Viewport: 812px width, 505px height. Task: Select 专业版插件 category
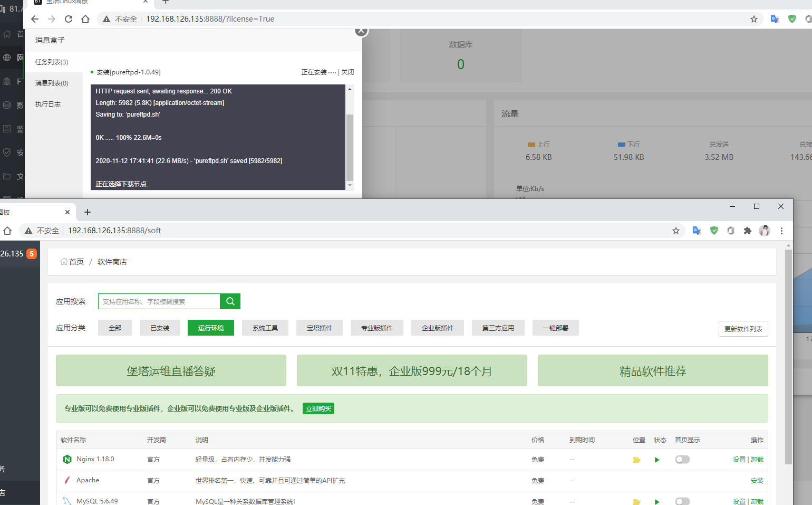377,328
